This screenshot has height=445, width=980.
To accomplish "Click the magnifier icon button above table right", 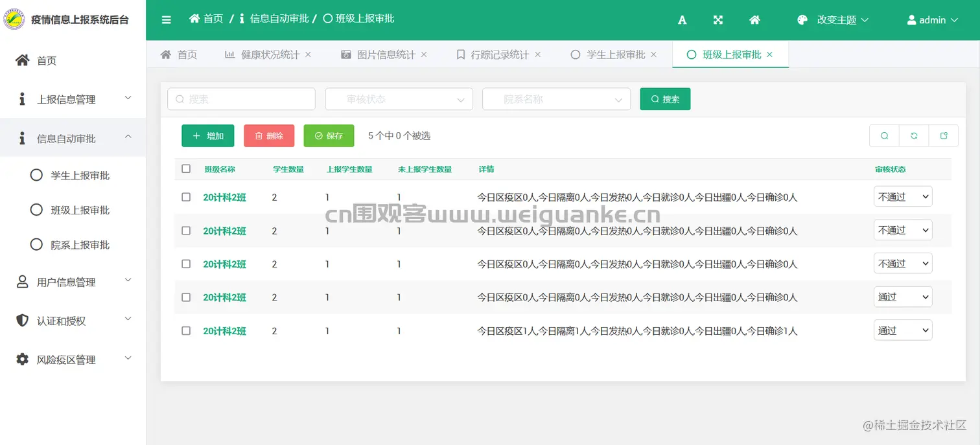I will (884, 135).
